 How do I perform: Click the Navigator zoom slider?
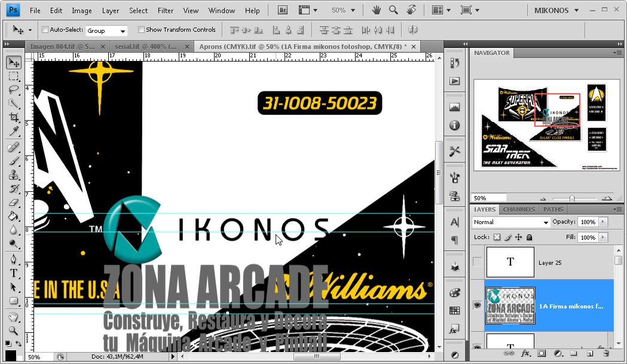point(572,198)
